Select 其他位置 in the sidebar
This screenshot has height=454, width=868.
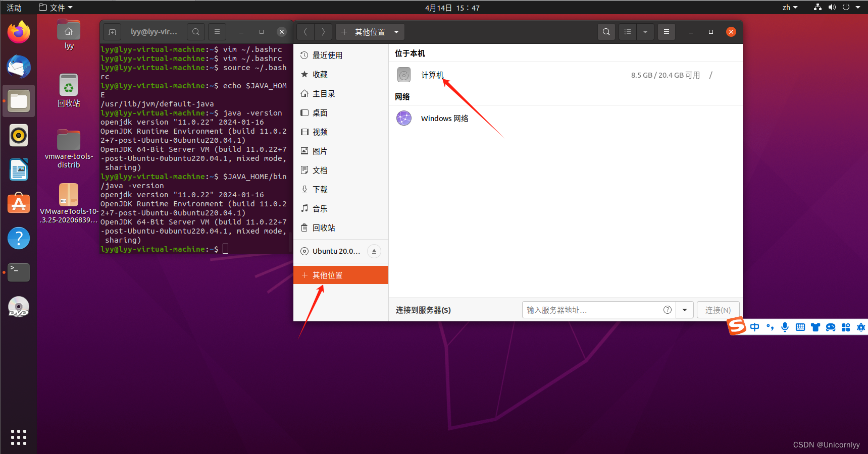[x=341, y=275]
